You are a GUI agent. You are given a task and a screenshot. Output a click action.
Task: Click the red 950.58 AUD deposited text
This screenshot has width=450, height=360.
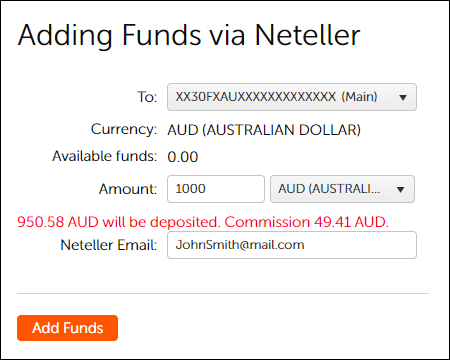pyautogui.click(x=119, y=222)
